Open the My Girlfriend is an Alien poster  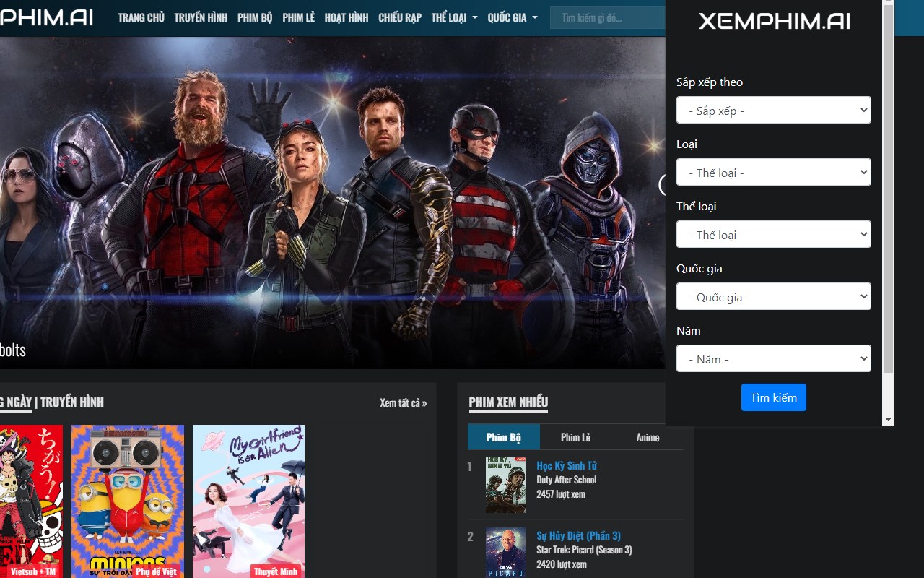[x=248, y=501]
